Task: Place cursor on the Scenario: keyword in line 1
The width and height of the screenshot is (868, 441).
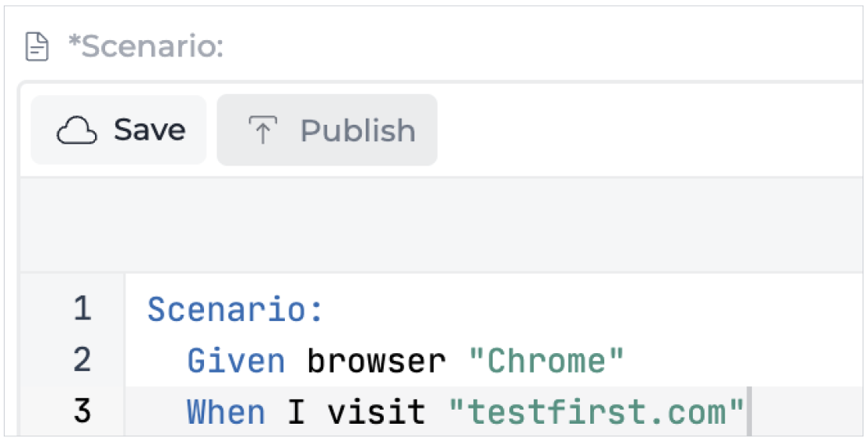Action: click(x=235, y=308)
